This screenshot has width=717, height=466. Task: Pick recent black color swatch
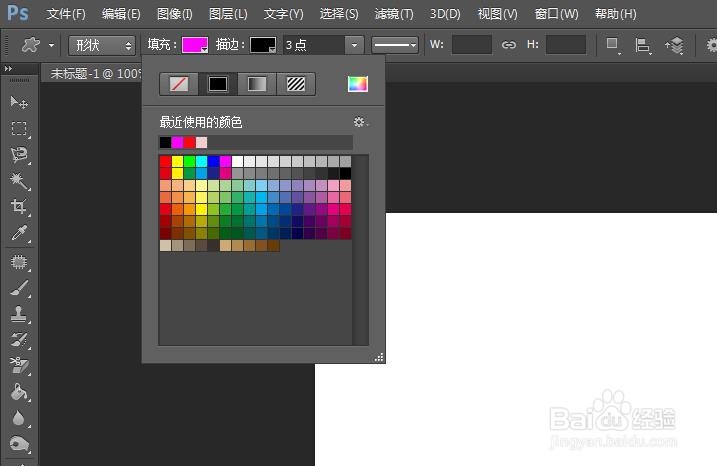pyautogui.click(x=165, y=143)
